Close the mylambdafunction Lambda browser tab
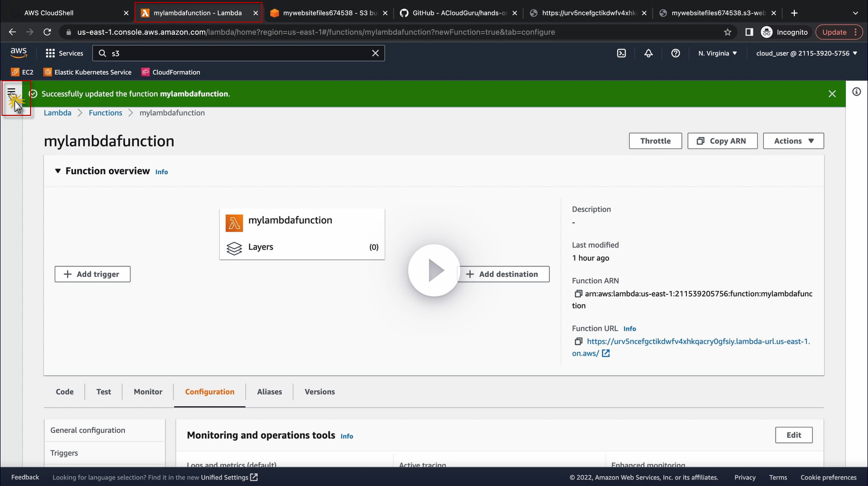The height and width of the screenshot is (486, 868). click(256, 13)
